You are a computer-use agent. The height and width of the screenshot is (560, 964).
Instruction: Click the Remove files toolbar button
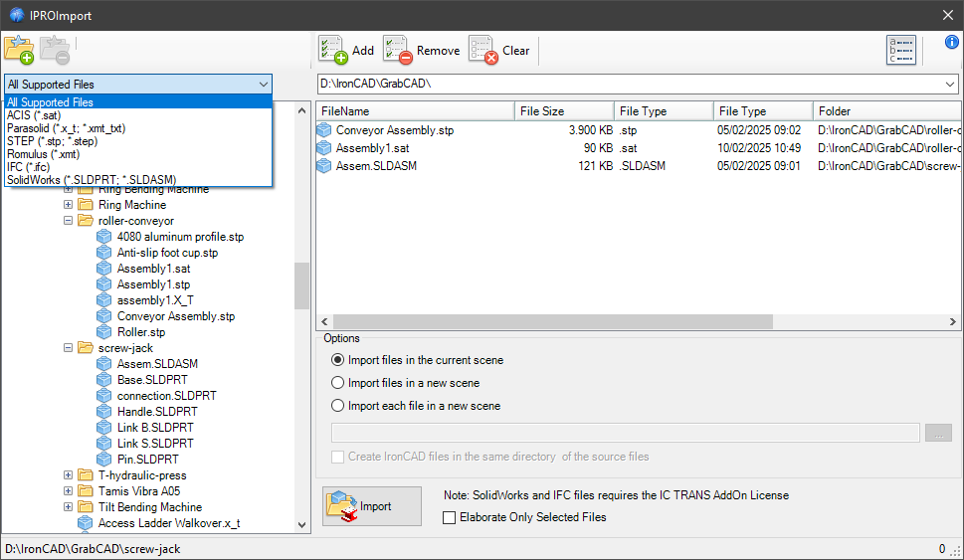click(422, 51)
